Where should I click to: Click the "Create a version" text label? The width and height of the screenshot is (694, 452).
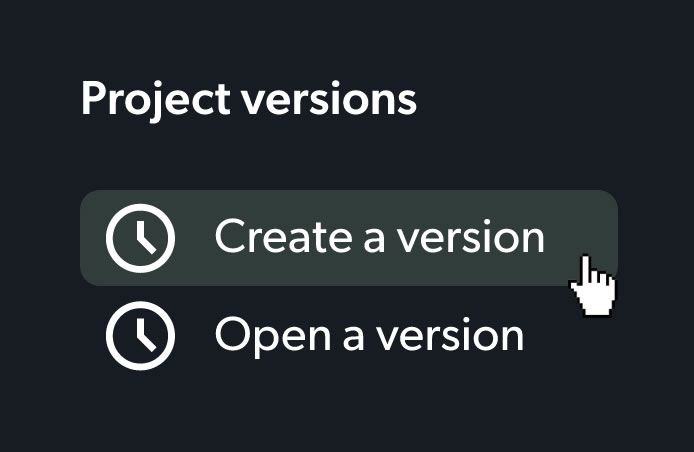(379, 238)
